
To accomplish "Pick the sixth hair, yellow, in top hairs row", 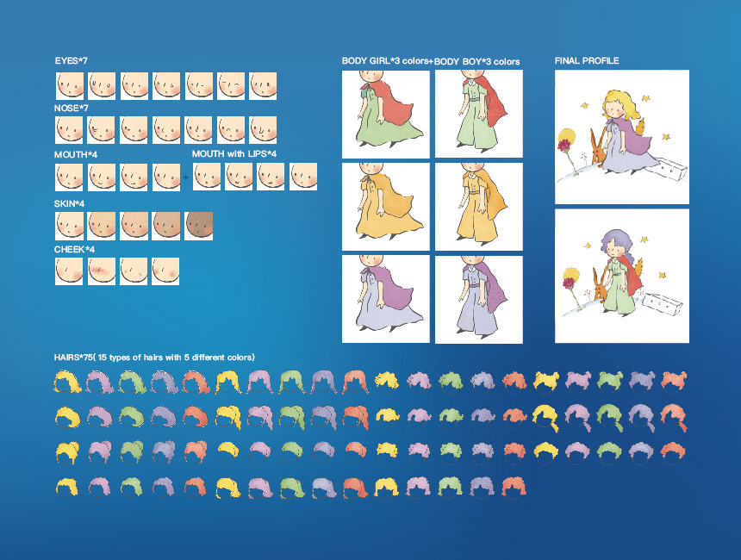I will (x=228, y=382).
